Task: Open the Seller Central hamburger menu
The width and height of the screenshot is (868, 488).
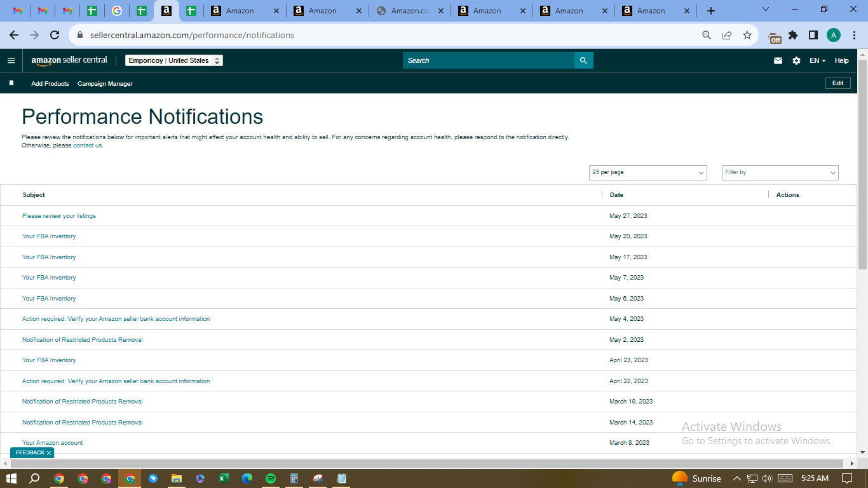Action: (11, 61)
